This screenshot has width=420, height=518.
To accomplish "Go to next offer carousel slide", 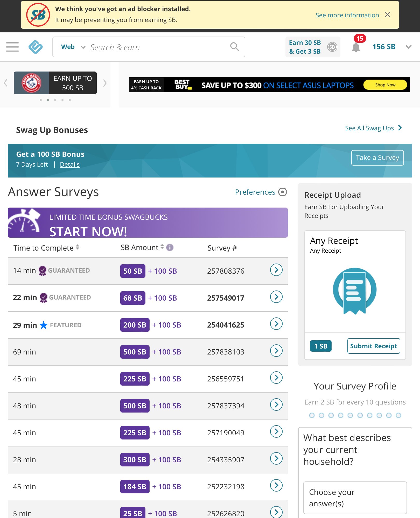I will pyautogui.click(x=105, y=83).
